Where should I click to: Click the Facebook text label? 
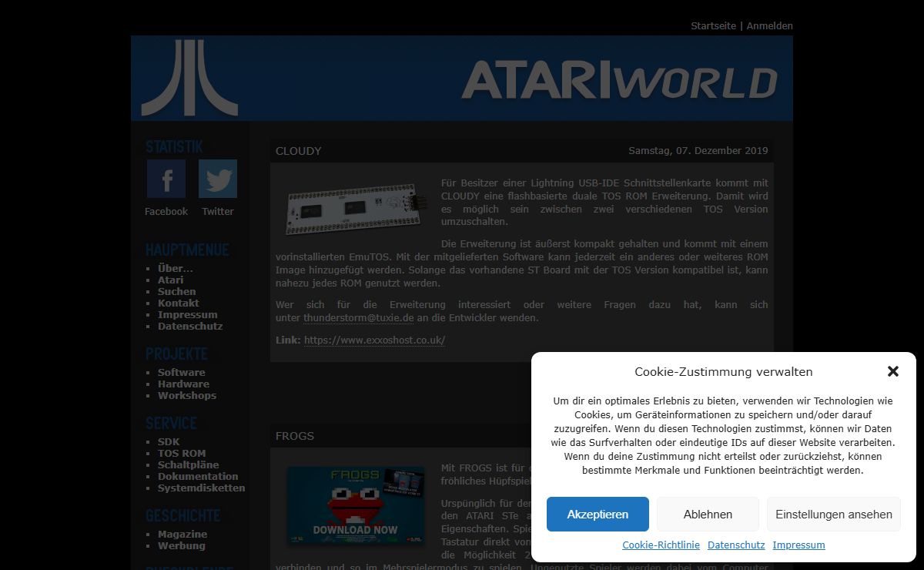(166, 211)
